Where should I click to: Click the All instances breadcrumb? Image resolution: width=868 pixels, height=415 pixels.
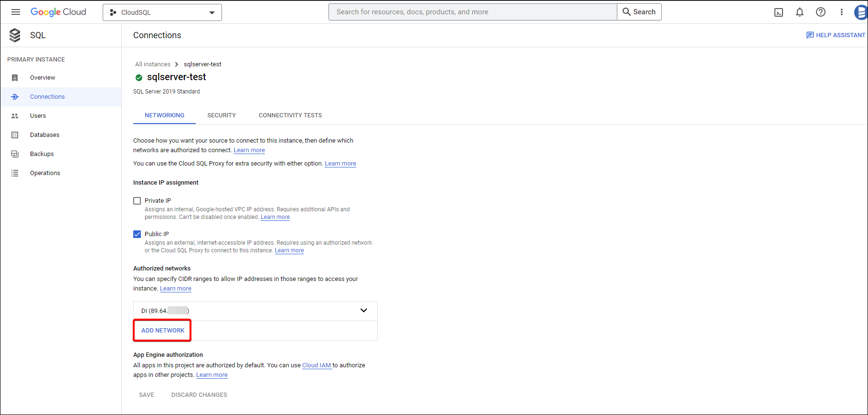[153, 64]
